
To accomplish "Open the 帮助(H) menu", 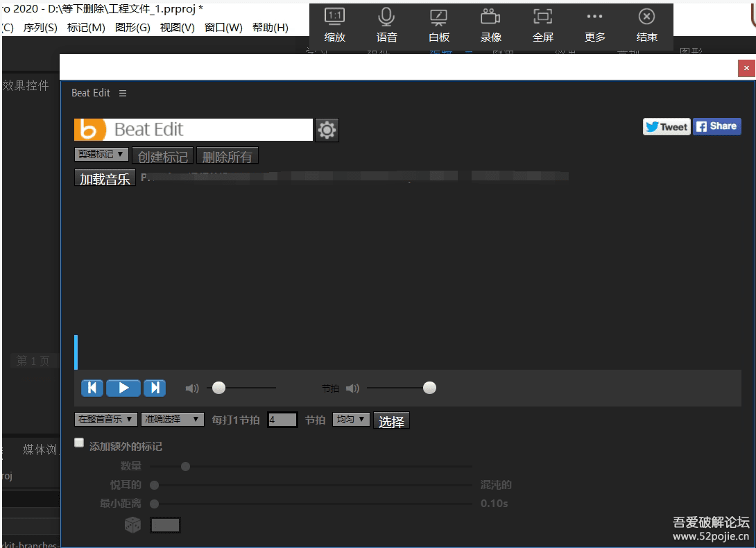I will pyautogui.click(x=270, y=28).
